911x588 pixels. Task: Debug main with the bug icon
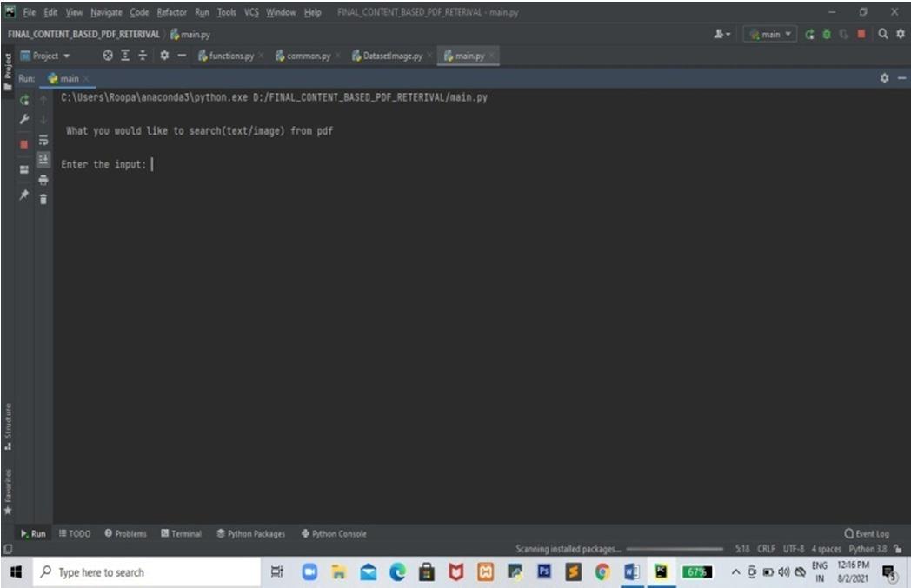click(x=826, y=34)
